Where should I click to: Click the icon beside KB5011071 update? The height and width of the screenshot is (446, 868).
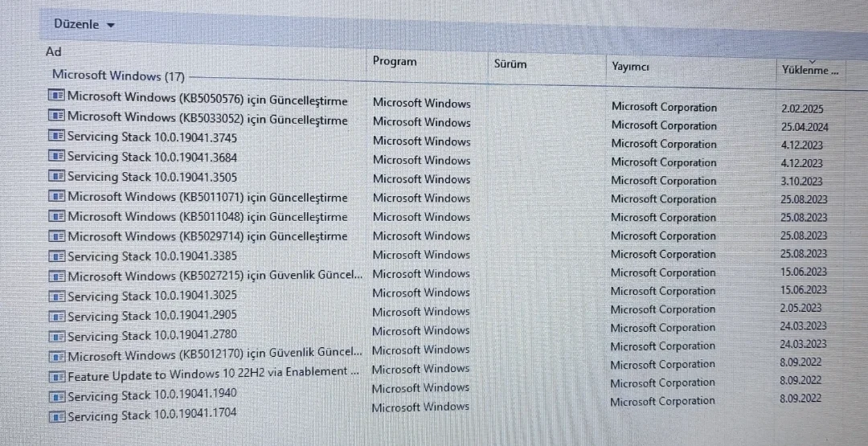point(56,196)
